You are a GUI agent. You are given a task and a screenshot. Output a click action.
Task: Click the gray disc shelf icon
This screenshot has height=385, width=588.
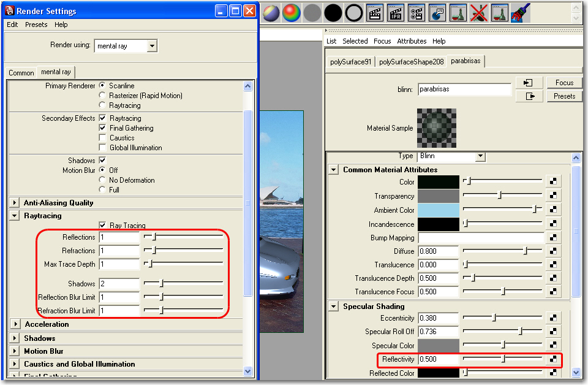[312, 13]
